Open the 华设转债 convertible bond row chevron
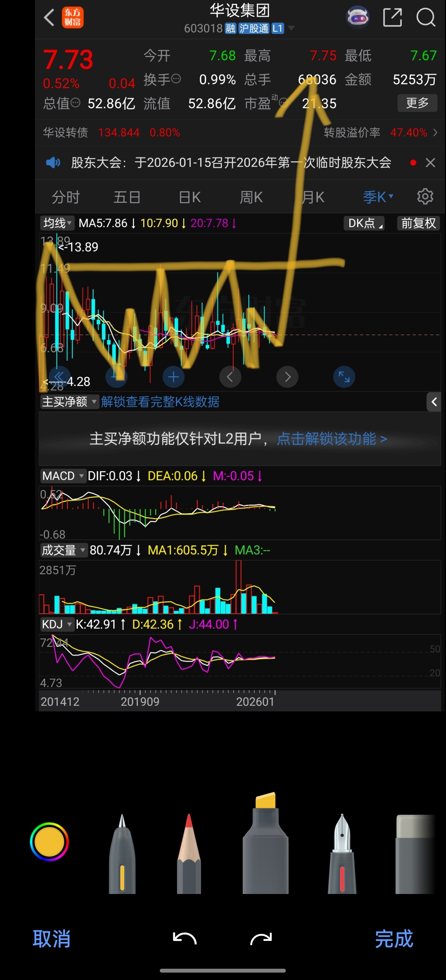The height and width of the screenshot is (980, 446). [x=435, y=133]
